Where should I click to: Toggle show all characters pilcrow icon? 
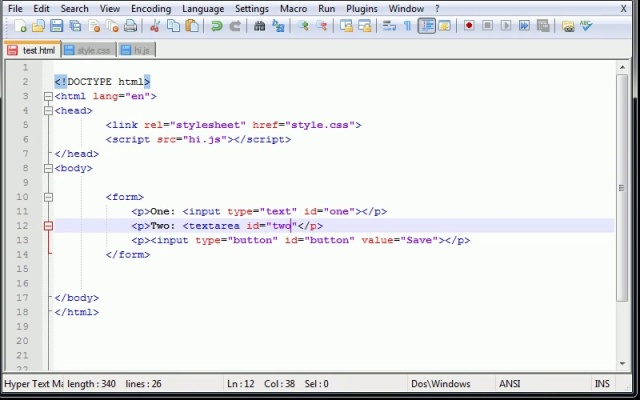(407, 26)
